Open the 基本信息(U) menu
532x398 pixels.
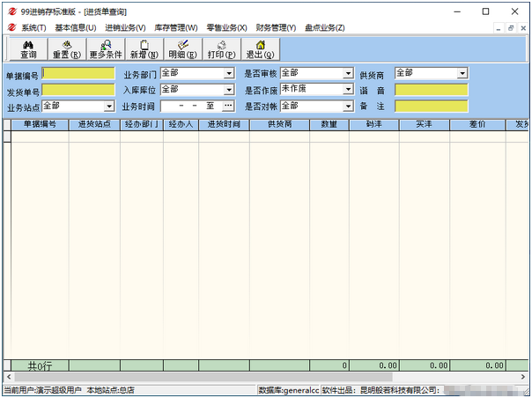coord(76,28)
